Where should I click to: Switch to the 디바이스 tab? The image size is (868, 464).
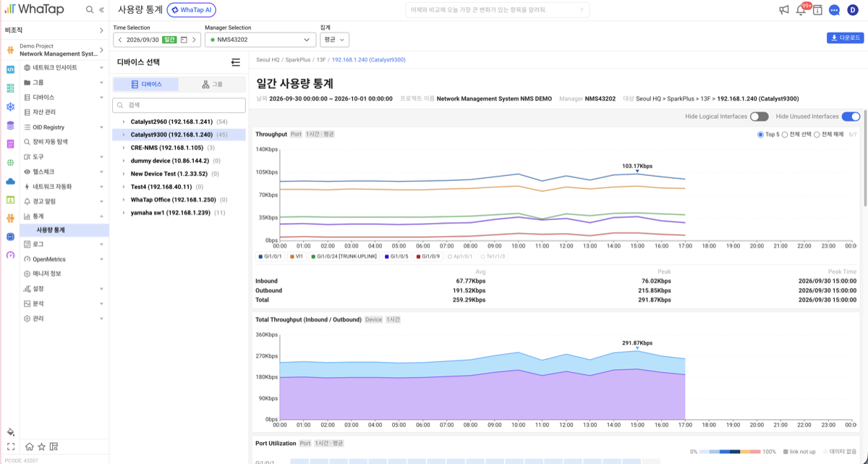tap(146, 85)
